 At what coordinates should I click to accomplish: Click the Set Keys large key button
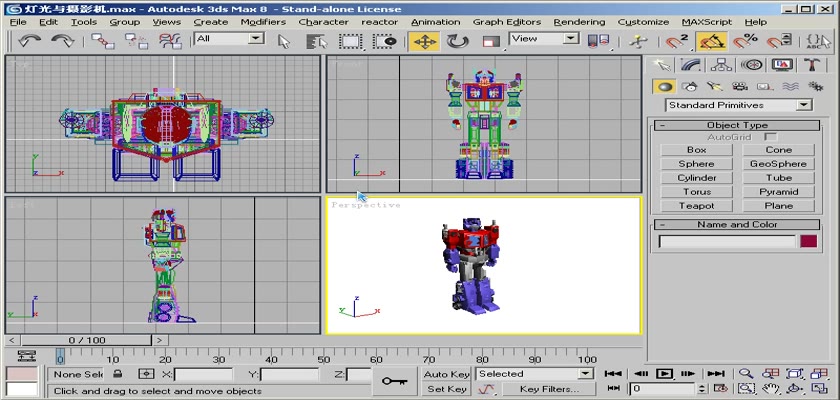(394, 381)
